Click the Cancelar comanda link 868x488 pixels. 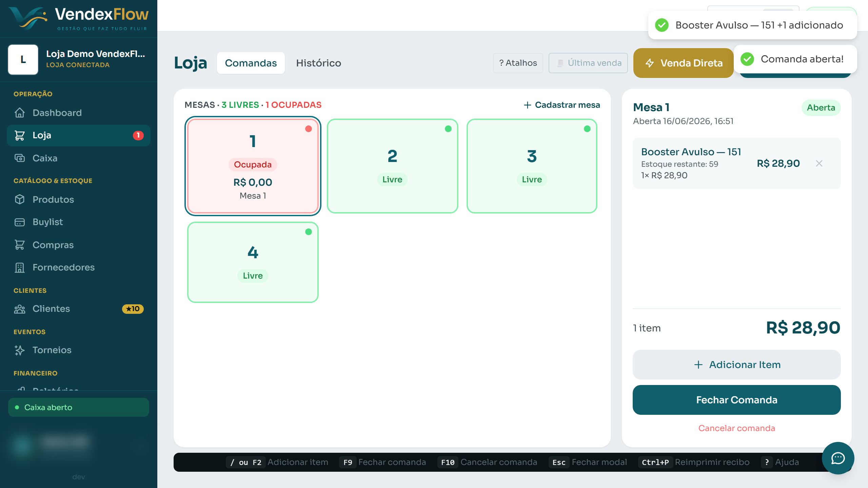[x=736, y=428]
